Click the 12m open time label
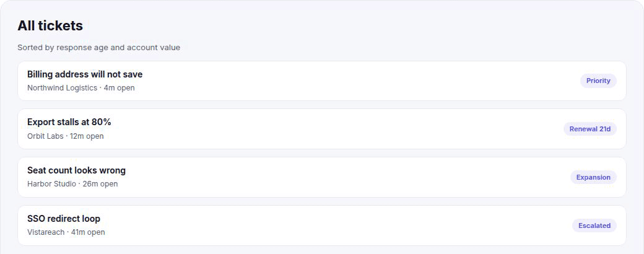This screenshot has height=254, width=644. pos(87,136)
